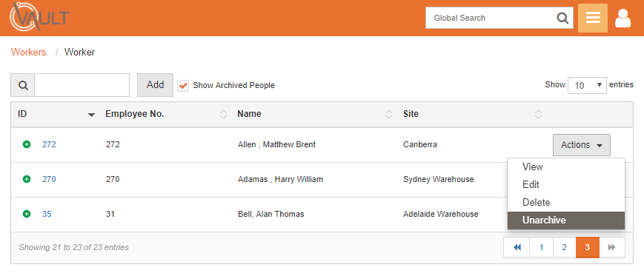Viewport: 644px width, 276px height.
Task: Open the hamburger menu icon
Action: click(x=593, y=18)
